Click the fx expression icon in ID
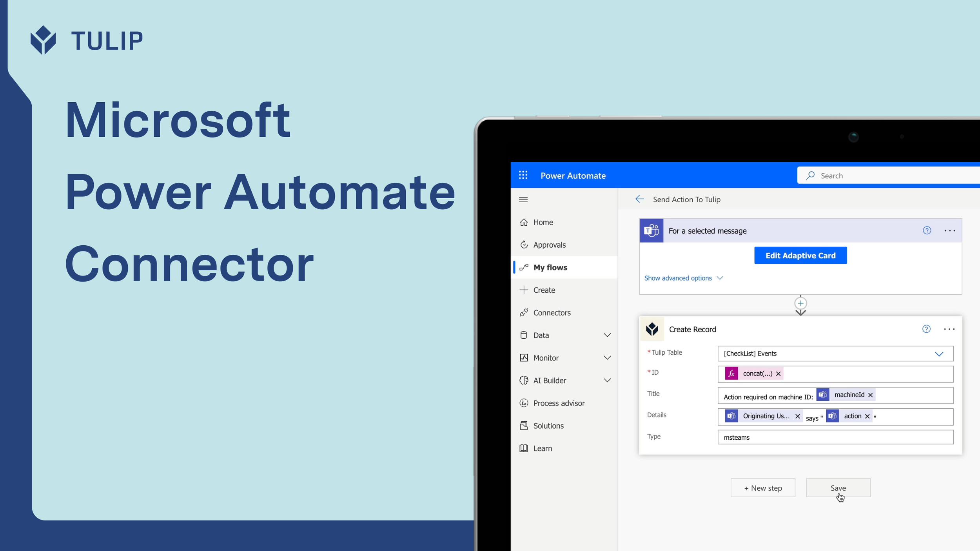 [731, 373]
